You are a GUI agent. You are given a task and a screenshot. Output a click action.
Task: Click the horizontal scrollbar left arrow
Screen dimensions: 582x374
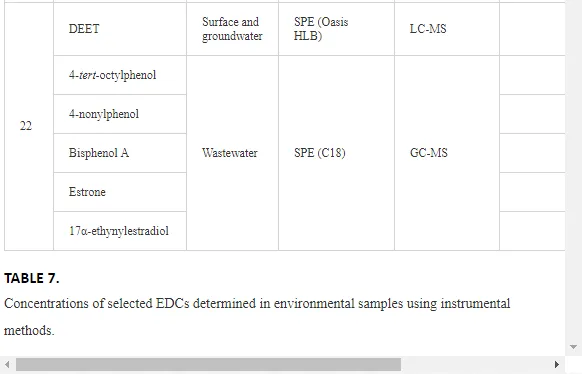coord(7,364)
